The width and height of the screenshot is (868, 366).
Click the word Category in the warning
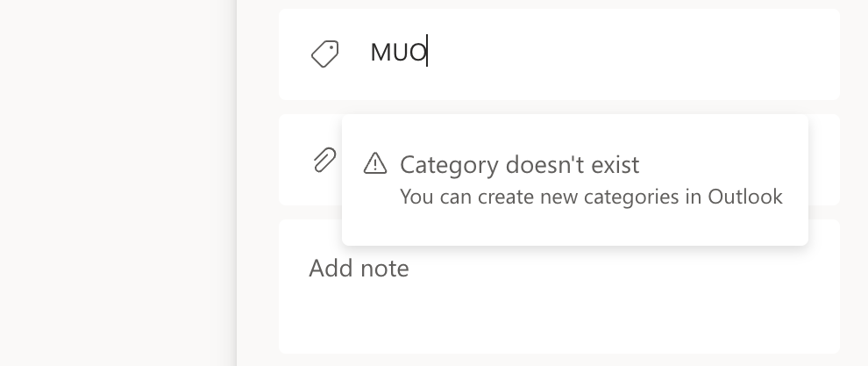click(x=438, y=164)
